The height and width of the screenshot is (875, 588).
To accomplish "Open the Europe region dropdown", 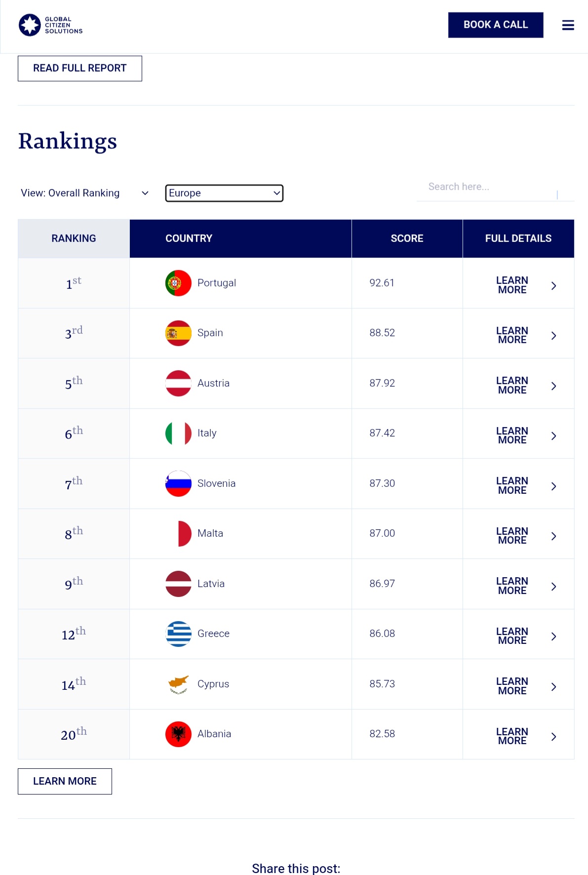I will pos(224,193).
